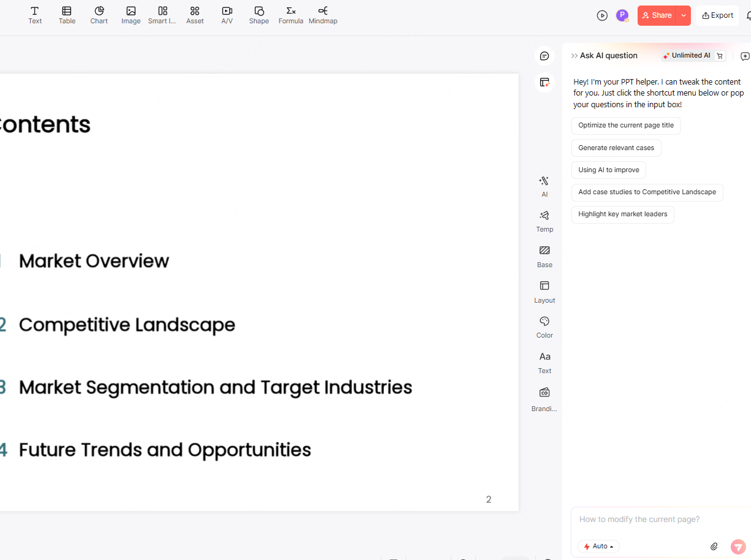Open the Share options dropdown arrow
Viewport: 751px width, 560px height.
683,15
